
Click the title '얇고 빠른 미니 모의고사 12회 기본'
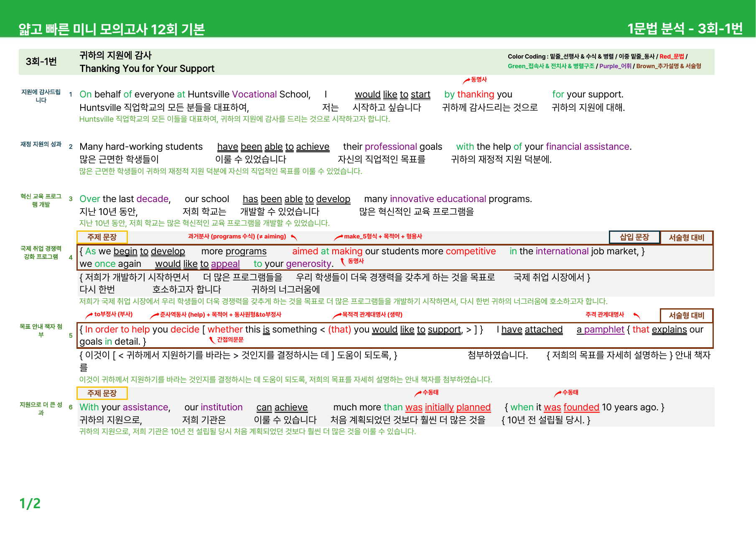click(x=112, y=29)
